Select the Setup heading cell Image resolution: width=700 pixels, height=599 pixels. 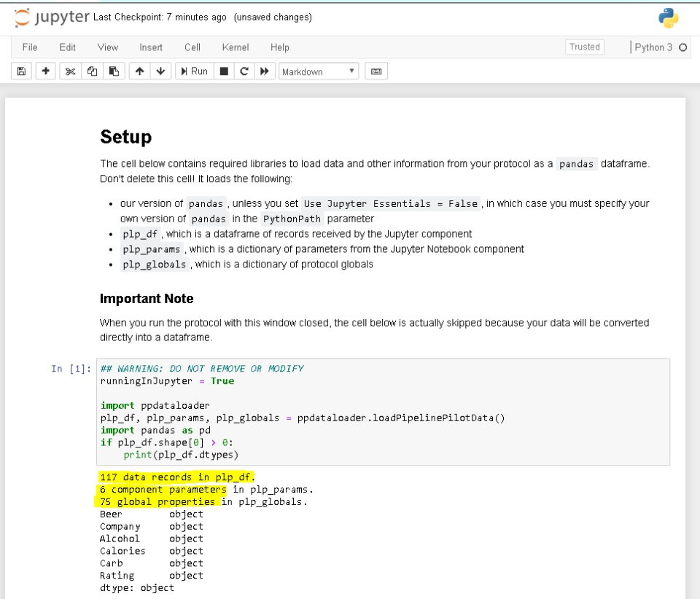126,137
